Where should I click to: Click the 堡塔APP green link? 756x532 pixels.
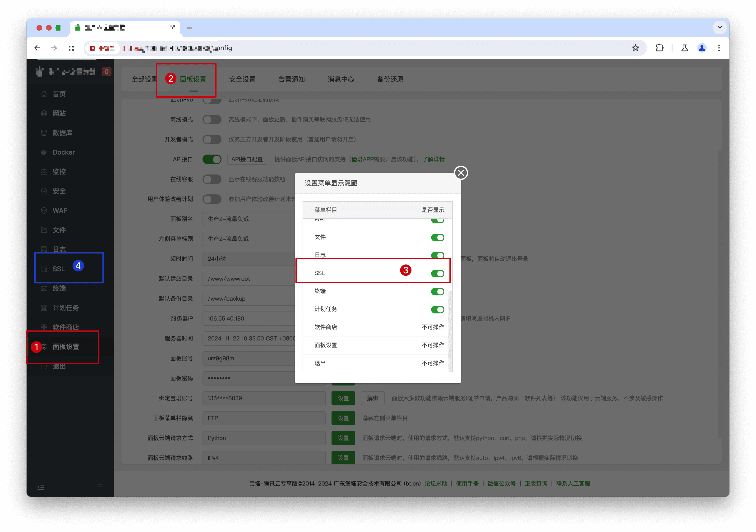pyautogui.click(x=363, y=159)
